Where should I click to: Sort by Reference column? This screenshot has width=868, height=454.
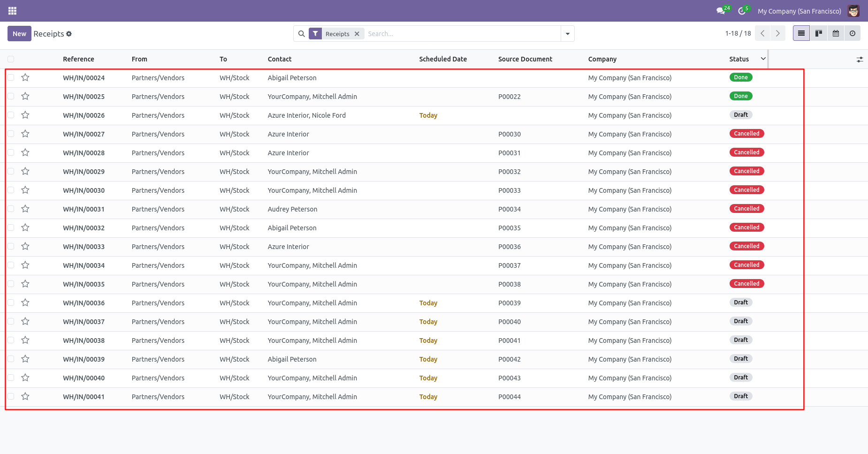78,59
